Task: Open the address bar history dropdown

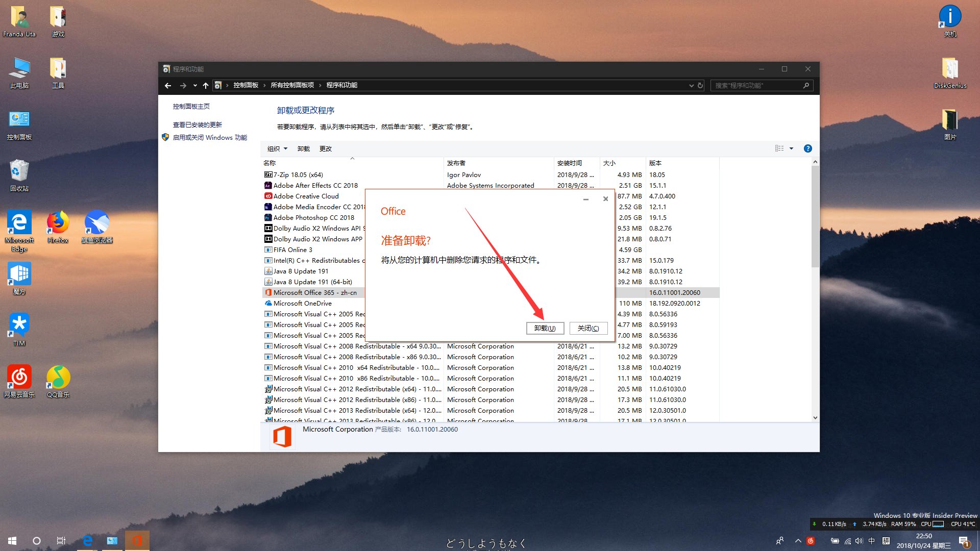Action: (691, 86)
